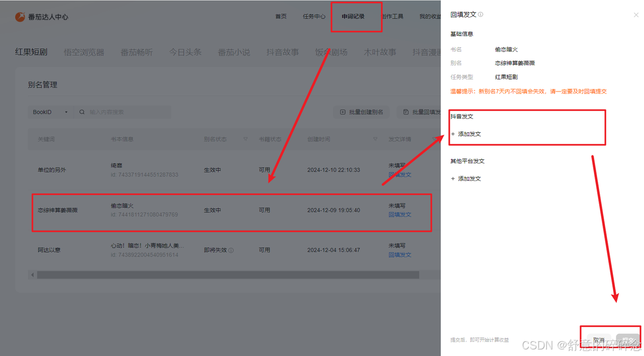Open the 我的收益 menu item

430,17
